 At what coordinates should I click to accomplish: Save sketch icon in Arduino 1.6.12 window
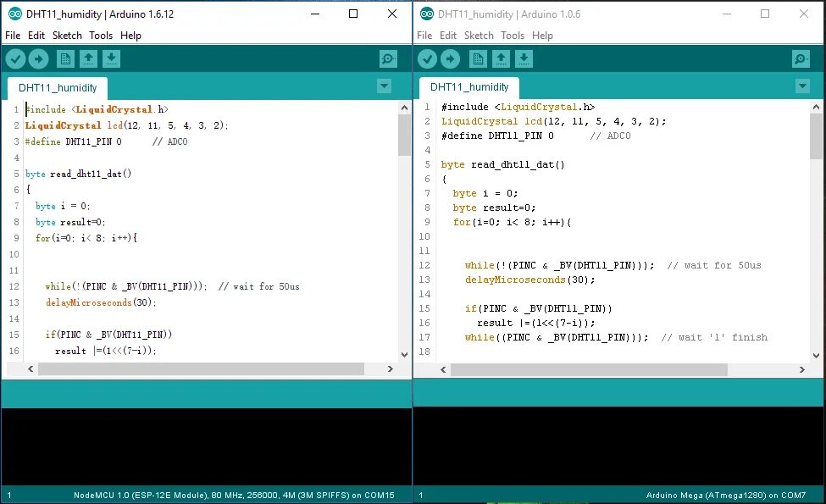pyautogui.click(x=111, y=59)
